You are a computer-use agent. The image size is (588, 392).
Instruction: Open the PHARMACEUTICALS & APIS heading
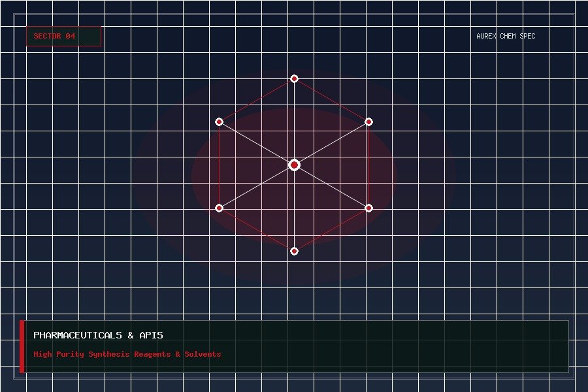pos(98,335)
